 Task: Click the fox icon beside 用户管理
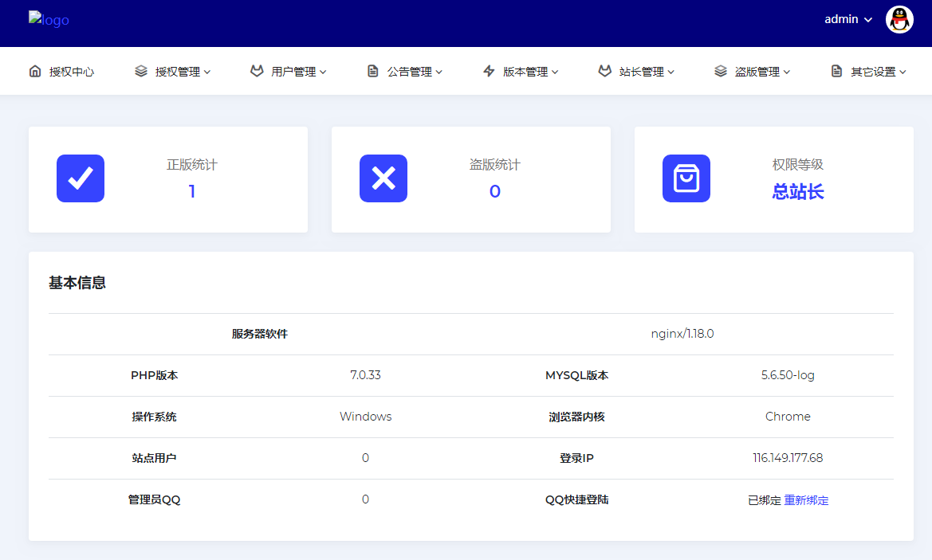point(257,71)
